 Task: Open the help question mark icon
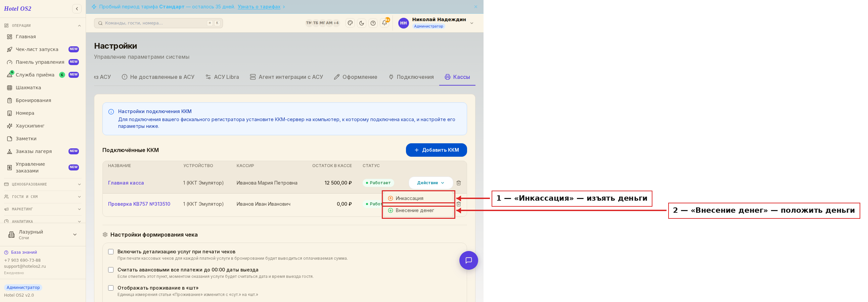(x=373, y=23)
